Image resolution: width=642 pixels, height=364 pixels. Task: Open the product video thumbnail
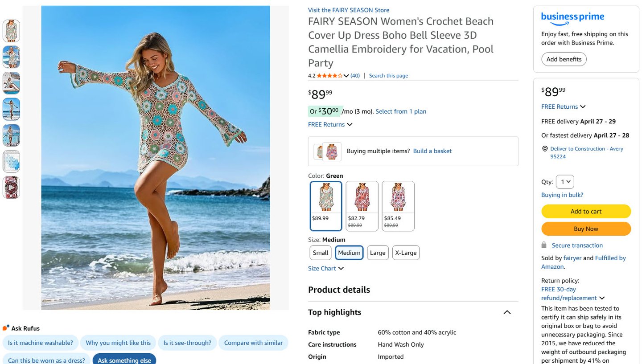pos(11,188)
